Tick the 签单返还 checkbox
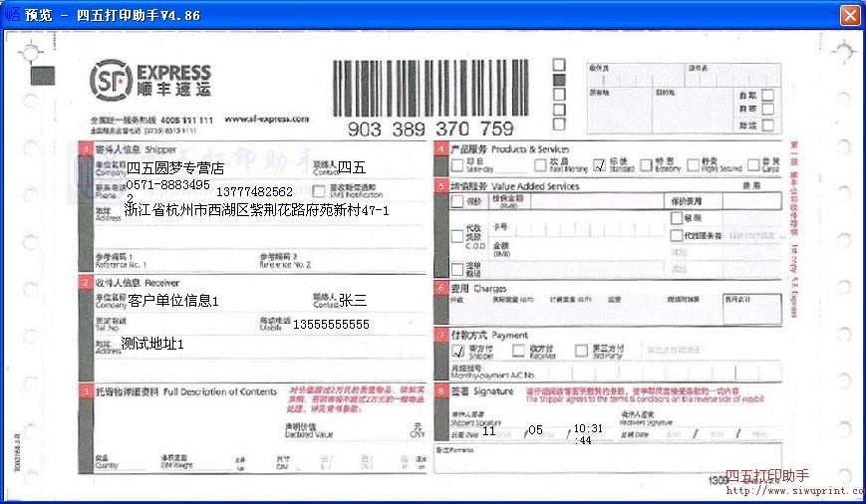The width and height of the screenshot is (866, 504). [x=456, y=269]
